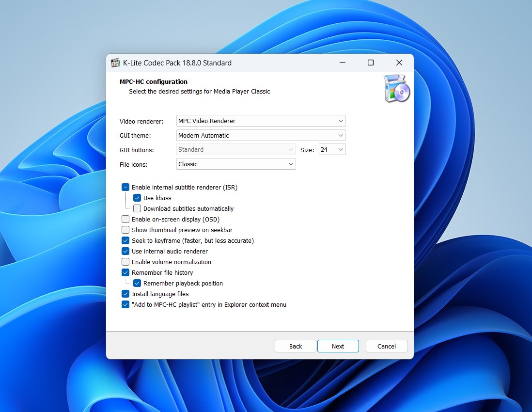This screenshot has width=532, height=412.
Task: Click the K-Lite title bar app icon
Action: click(115, 63)
